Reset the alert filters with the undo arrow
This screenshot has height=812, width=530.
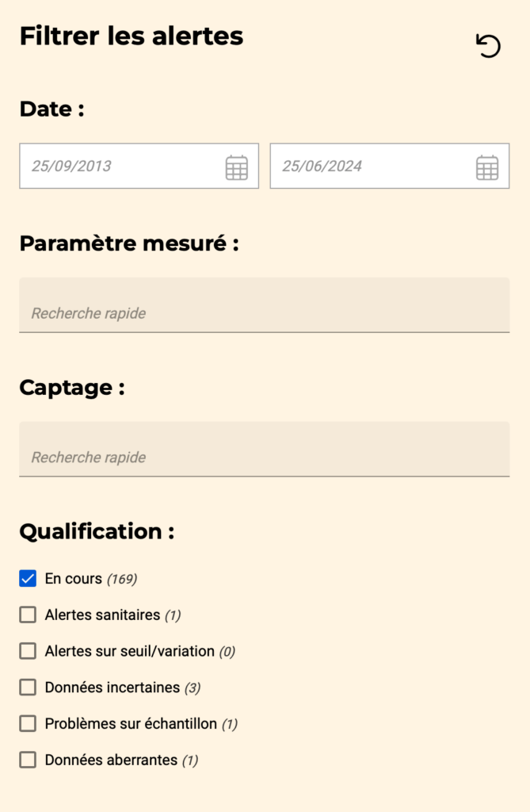pos(488,46)
